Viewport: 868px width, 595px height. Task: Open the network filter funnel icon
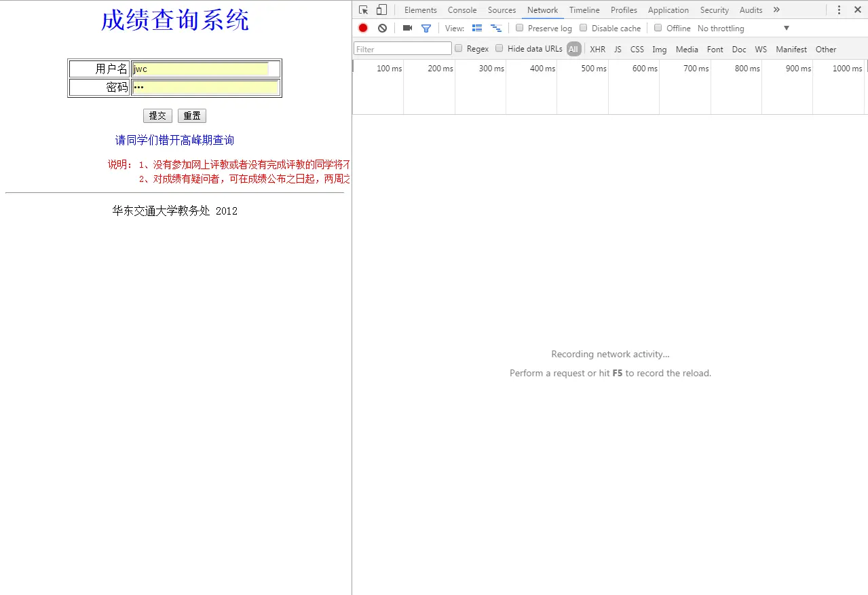pos(426,28)
